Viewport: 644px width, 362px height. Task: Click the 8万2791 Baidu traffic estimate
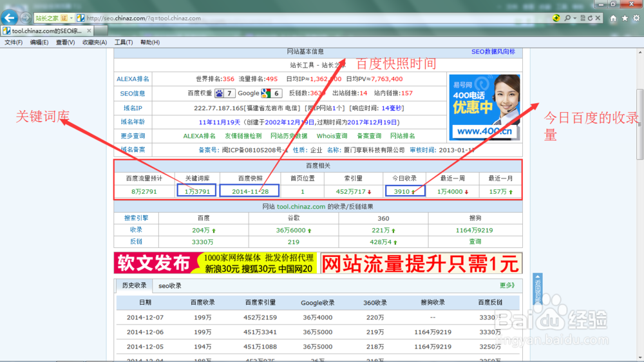coord(144,191)
